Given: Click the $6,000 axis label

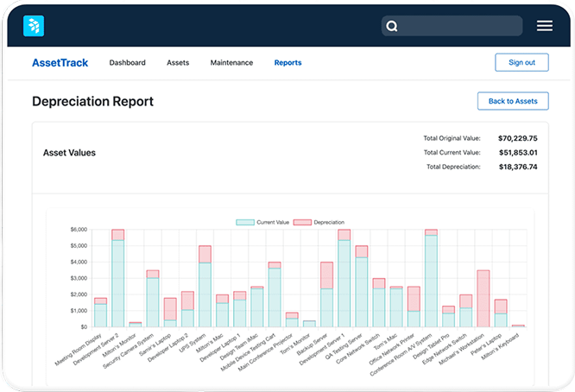Looking at the screenshot, I should (79, 230).
